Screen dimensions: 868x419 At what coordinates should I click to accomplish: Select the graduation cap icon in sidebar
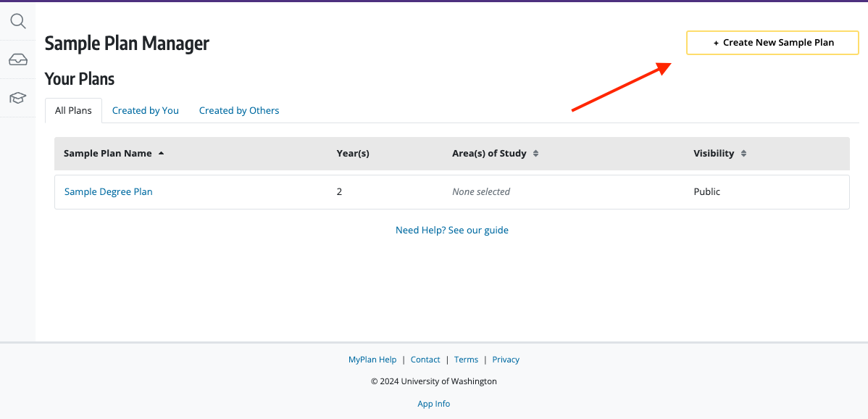pos(17,98)
